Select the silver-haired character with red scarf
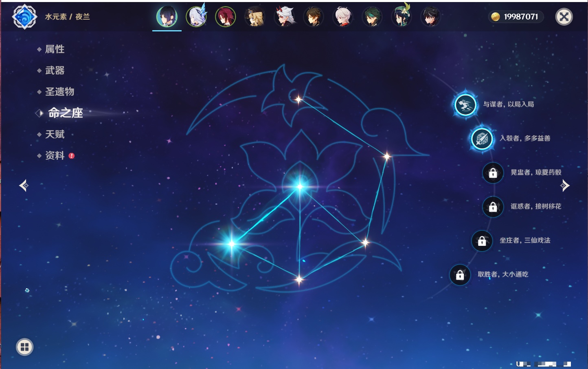Image resolution: width=588 pixels, height=369 pixels. [x=343, y=17]
